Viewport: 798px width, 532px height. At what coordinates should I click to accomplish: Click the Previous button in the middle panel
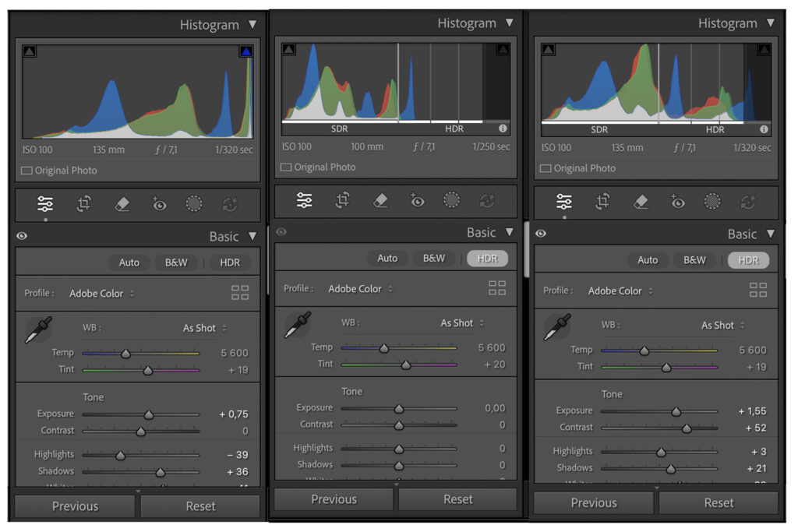click(x=334, y=499)
